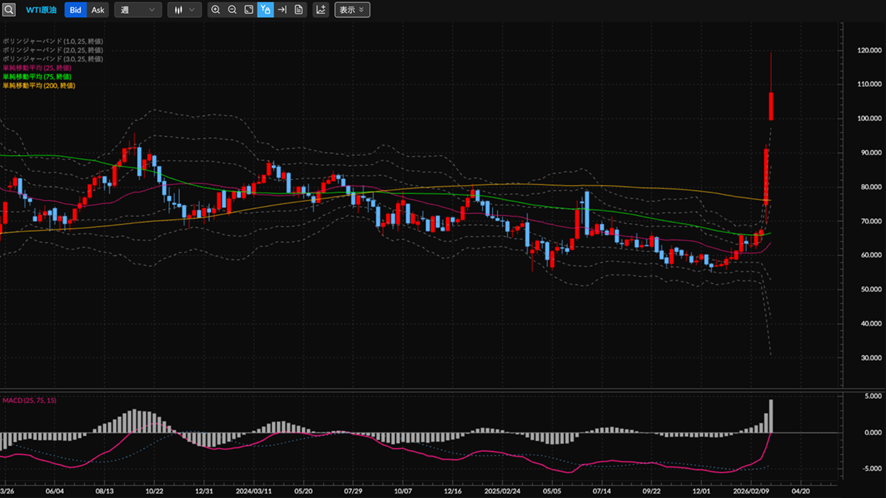Click the 60.000 price axis label

(x=871, y=255)
